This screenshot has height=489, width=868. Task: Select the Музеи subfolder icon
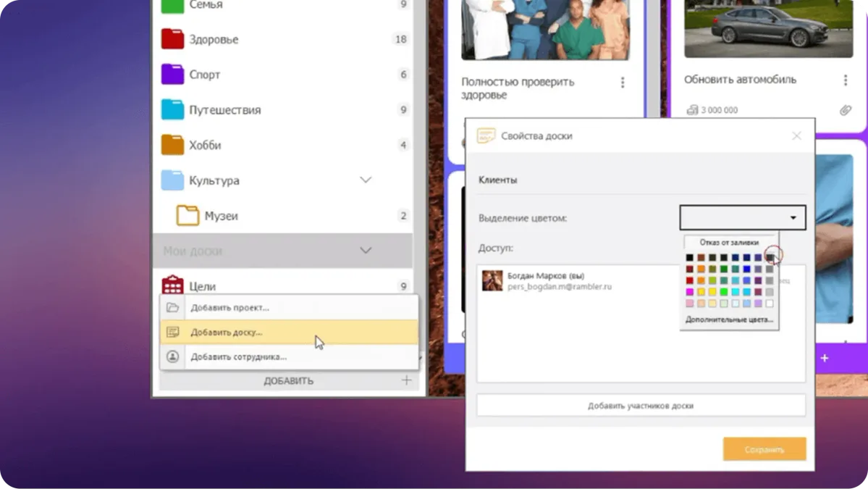187,216
